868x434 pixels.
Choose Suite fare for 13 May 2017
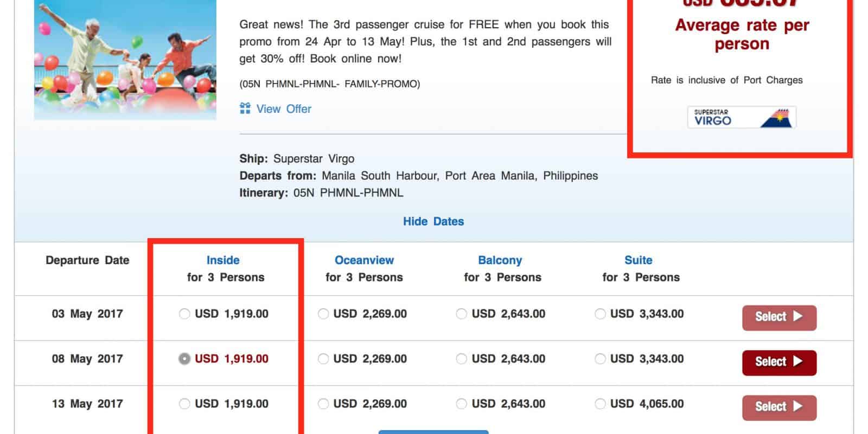(x=600, y=404)
